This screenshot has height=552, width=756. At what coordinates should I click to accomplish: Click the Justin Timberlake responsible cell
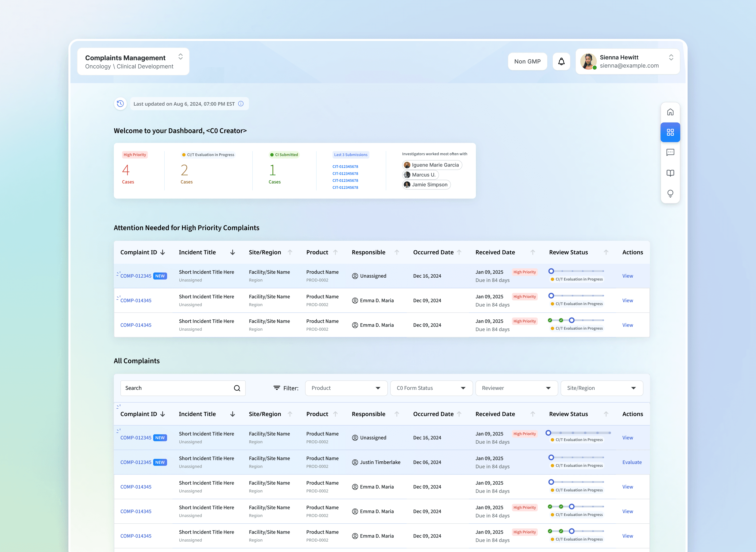point(376,462)
